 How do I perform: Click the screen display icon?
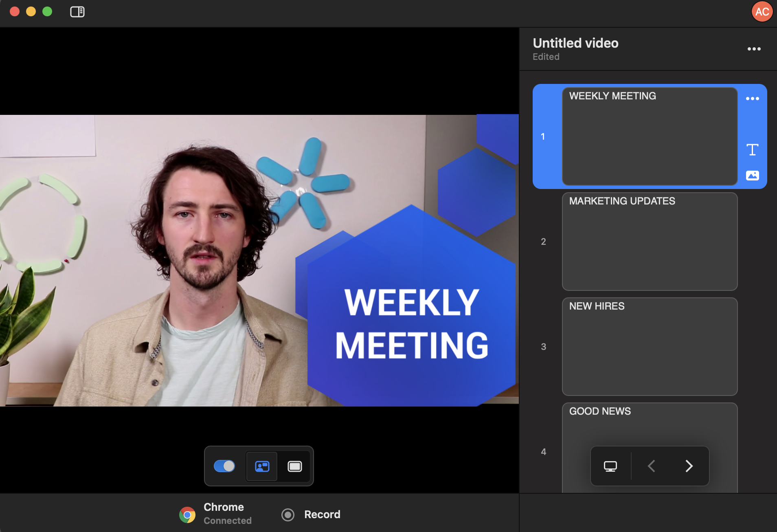coord(610,466)
